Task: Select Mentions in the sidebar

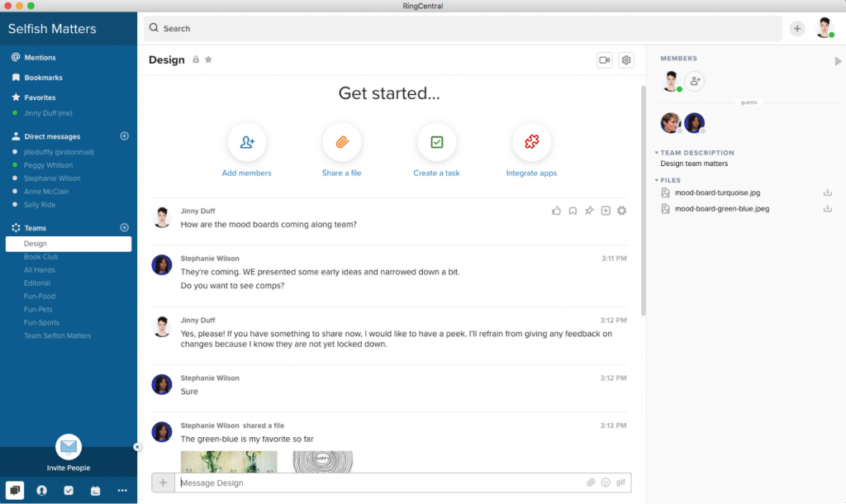Action: pyautogui.click(x=40, y=58)
